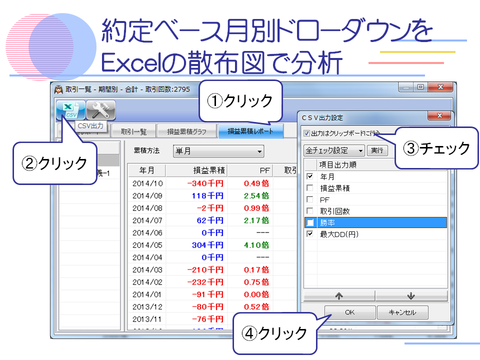This screenshot has height=360, width=480.
Task: Uncheck the 年月 output item
Action: (x=310, y=176)
